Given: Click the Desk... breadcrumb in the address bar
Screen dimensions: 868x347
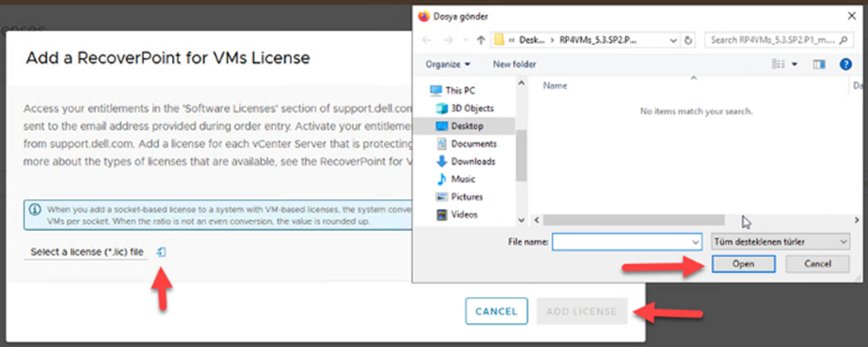Looking at the screenshot, I should click(x=531, y=40).
